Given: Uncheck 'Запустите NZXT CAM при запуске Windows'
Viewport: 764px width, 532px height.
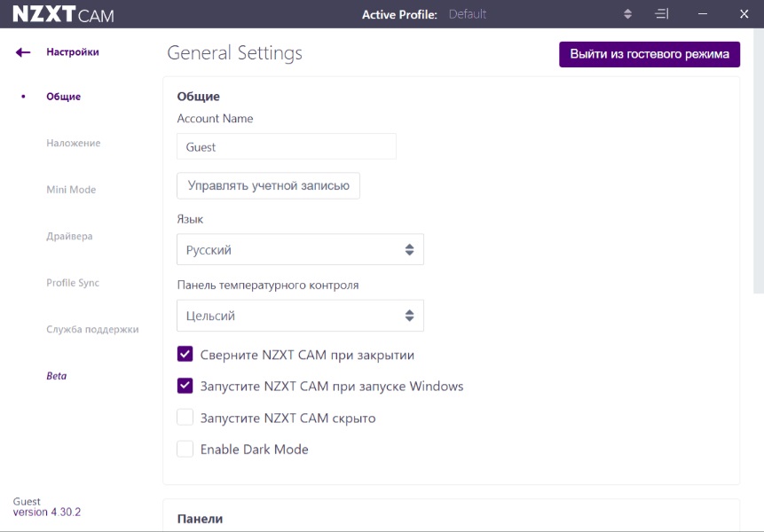Looking at the screenshot, I should (x=185, y=386).
